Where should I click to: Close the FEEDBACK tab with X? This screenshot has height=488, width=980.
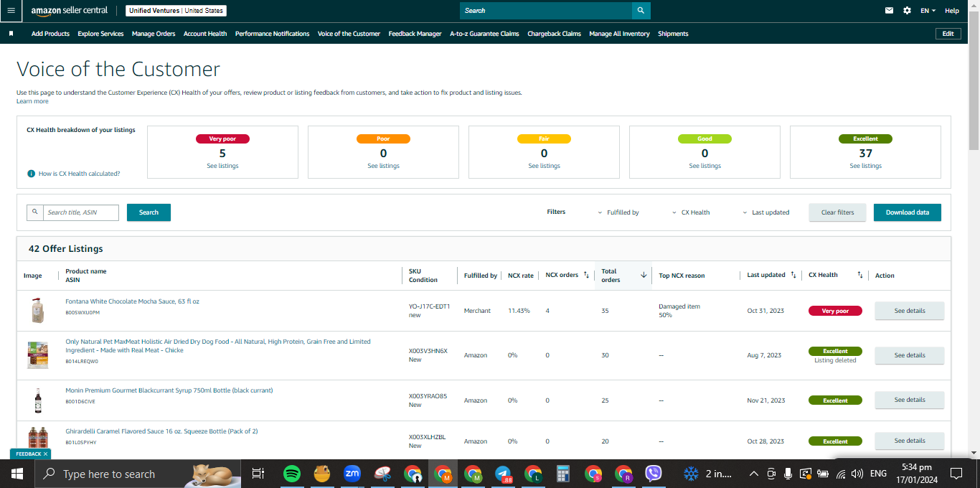(45, 454)
